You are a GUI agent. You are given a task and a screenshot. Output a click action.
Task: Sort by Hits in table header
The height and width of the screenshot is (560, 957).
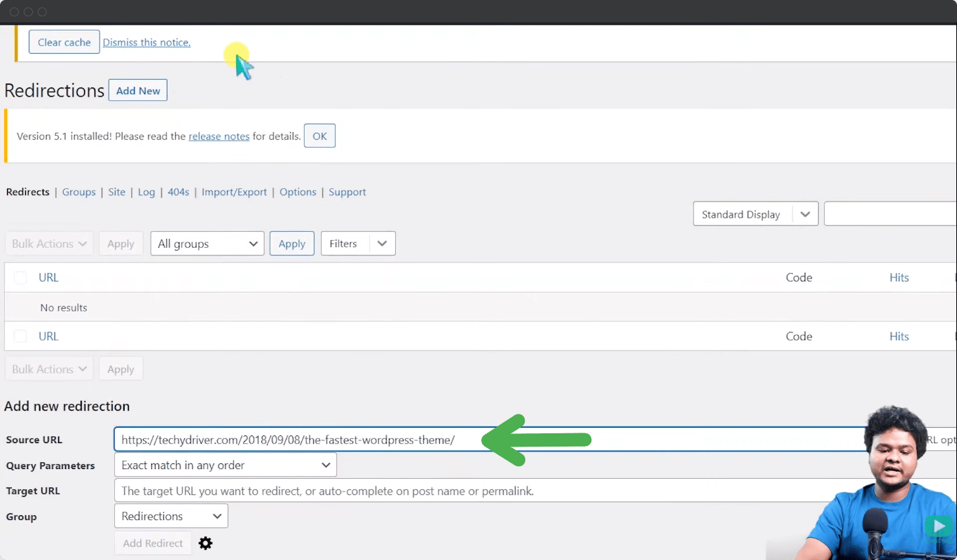pyautogui.click(x=900, y=278)
